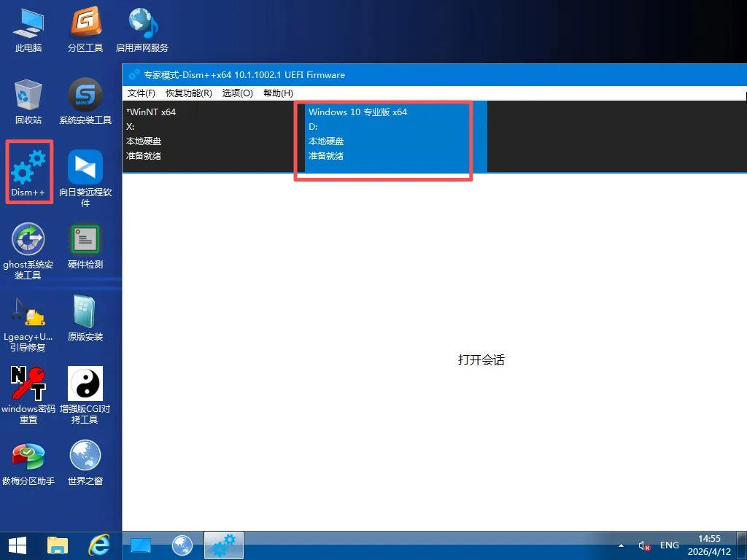Open 增强版CGI对拷工具 desktop icon
This screenshot has width=747, height=560.
pyautogui.click(x=85, y=395)
